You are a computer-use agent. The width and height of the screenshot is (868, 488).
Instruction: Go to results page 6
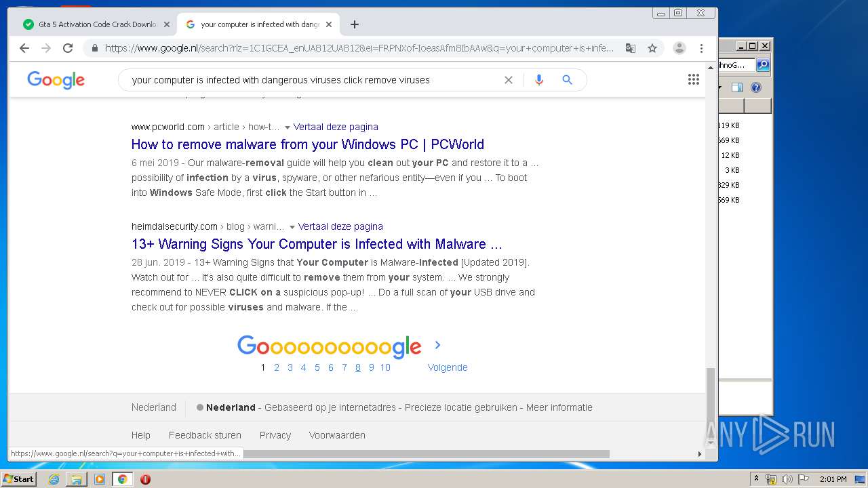click(x=331, y=367)
